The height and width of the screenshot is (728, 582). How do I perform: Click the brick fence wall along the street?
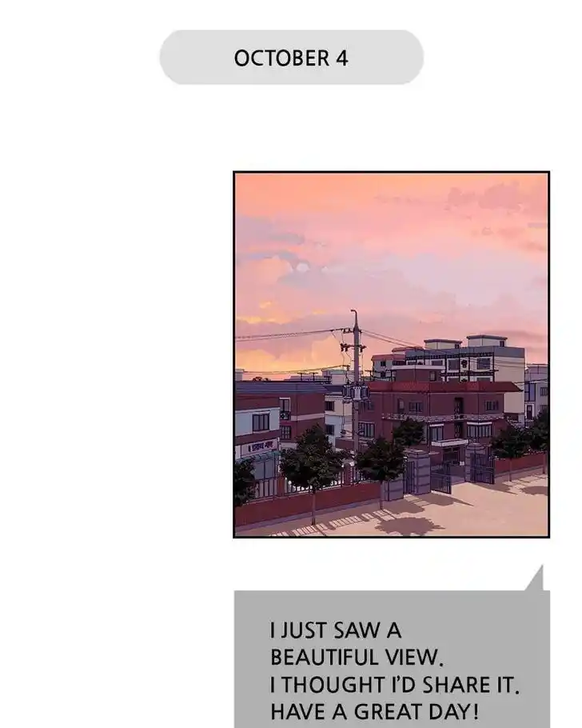pos(306,503)
